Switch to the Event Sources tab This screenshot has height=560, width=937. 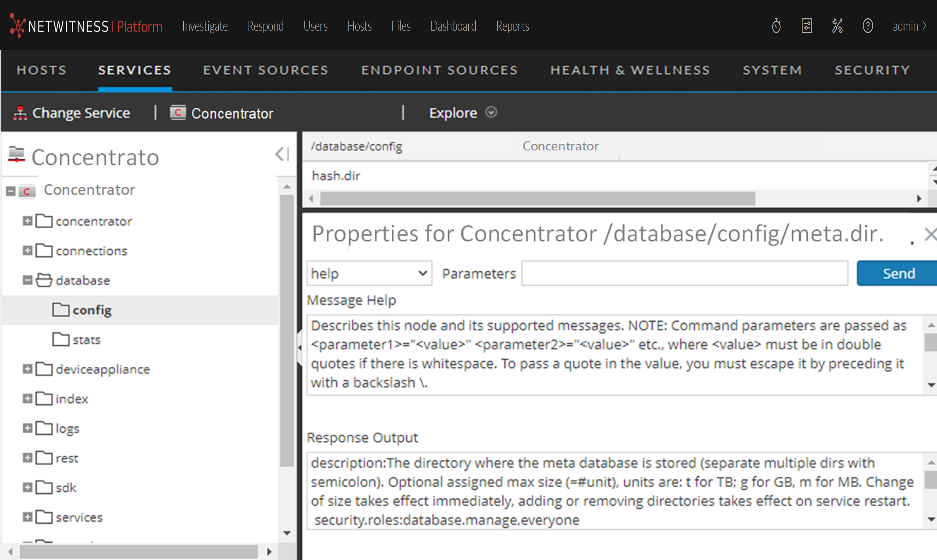point(266,70)
